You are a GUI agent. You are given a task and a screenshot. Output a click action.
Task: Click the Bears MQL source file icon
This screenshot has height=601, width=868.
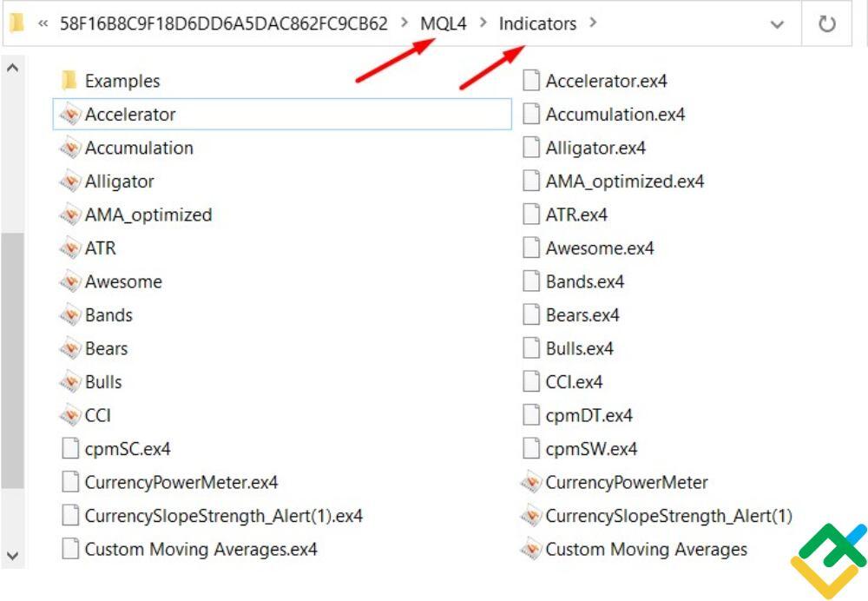(70, 348)
